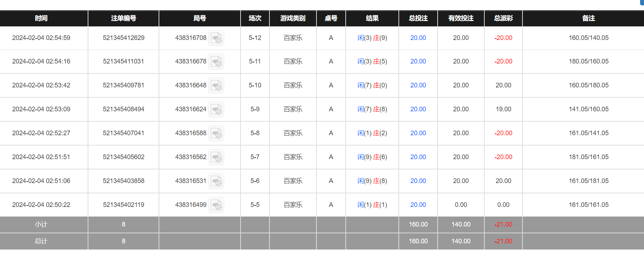Click result 闲(7) 庄(0) in session 5-10
The width and height of the screenshot is (644, 254).
click(372, 85)
